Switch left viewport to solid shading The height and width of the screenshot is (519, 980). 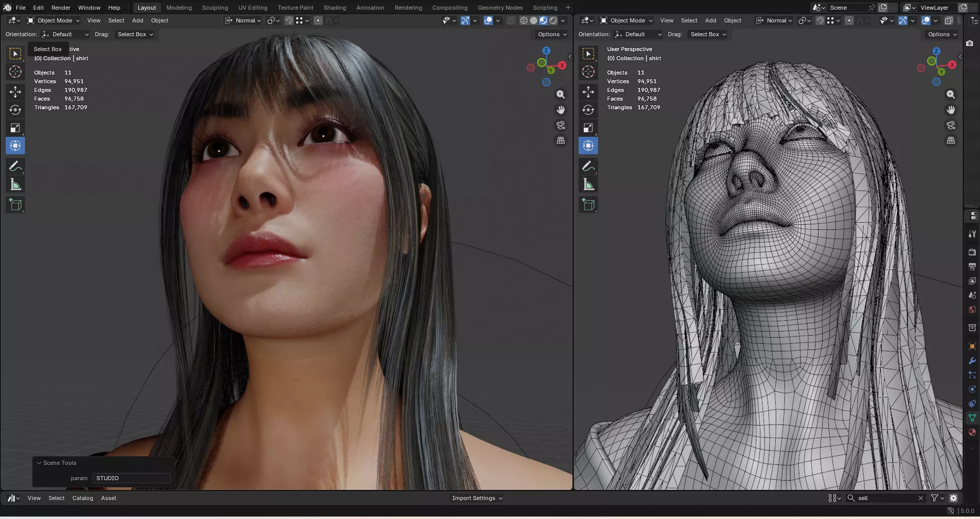click(534, 20)
